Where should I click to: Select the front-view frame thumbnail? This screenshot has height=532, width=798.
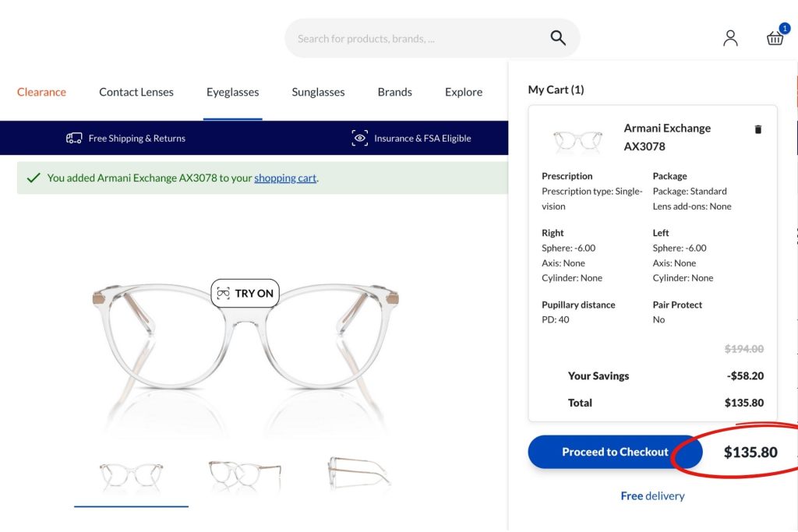point(130,472)
